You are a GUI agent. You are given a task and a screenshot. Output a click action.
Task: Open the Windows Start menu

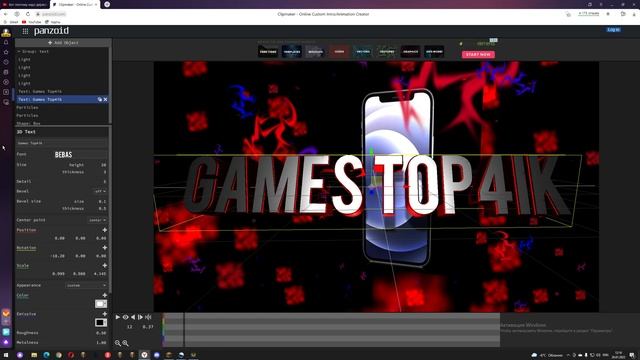(x=6, y=355)
